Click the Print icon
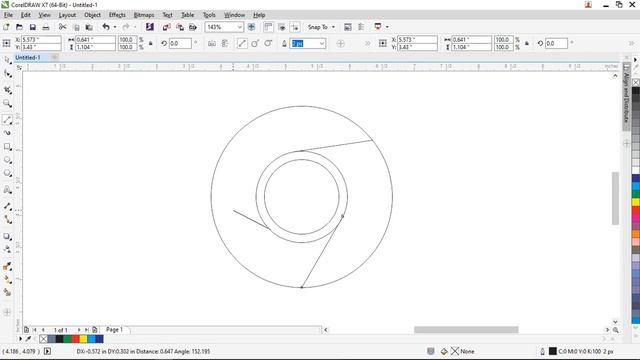 [46, 27]
